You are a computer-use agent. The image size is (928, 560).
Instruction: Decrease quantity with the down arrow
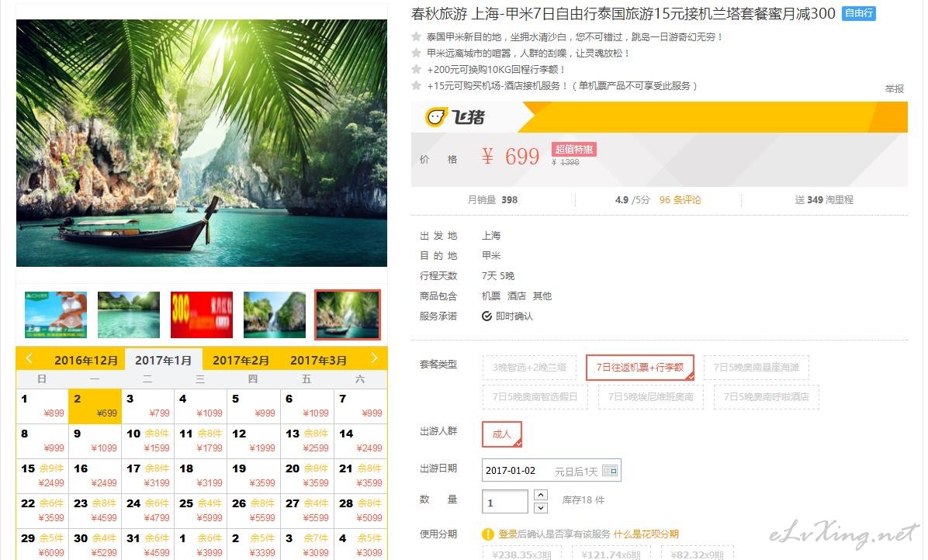pos(540,508)
